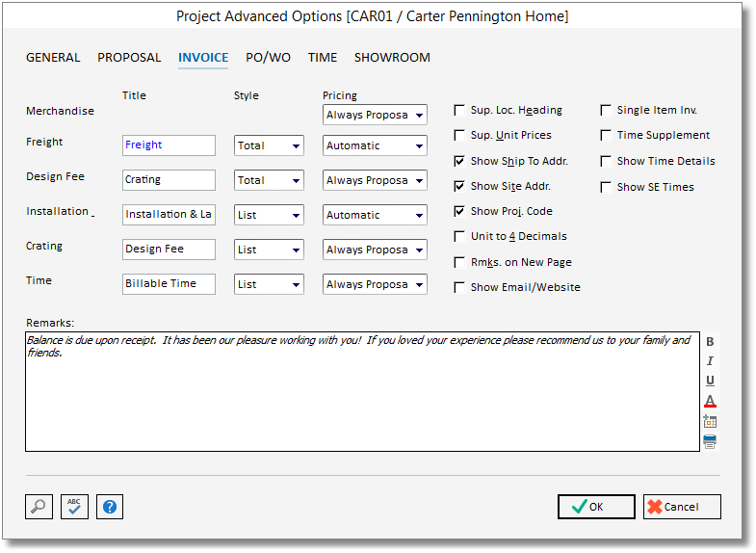
Task: Open Time Pricing dropdown
Action: tap(375, 284)
